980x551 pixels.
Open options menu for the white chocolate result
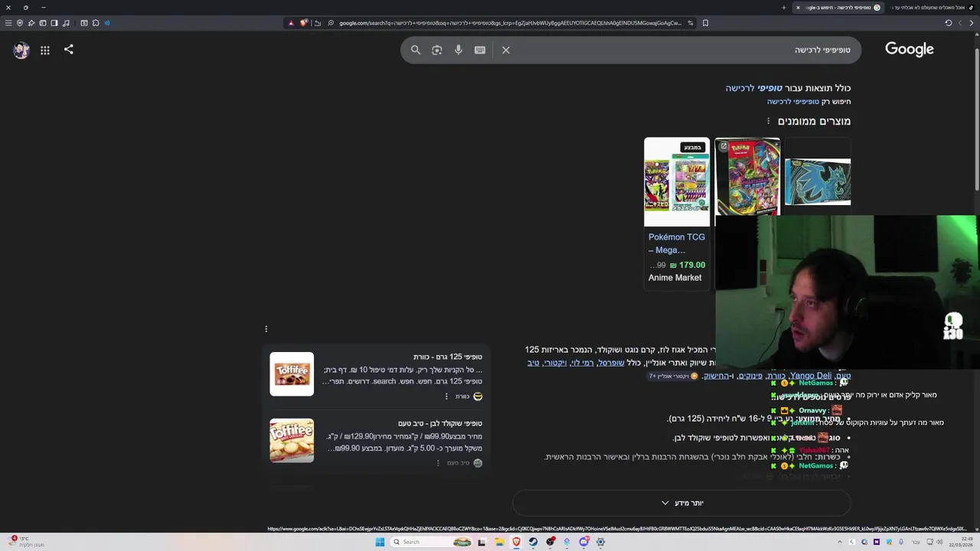point(438,463)
